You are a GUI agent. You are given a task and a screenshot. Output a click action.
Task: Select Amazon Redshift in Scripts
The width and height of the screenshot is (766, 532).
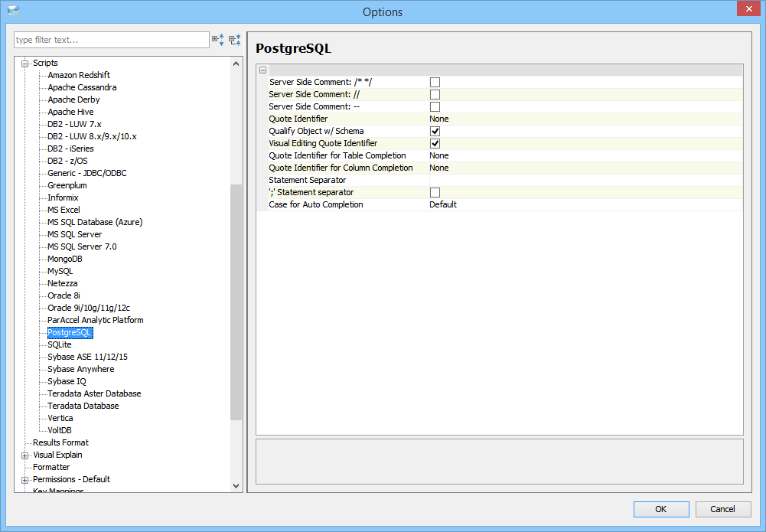(79, 75)
